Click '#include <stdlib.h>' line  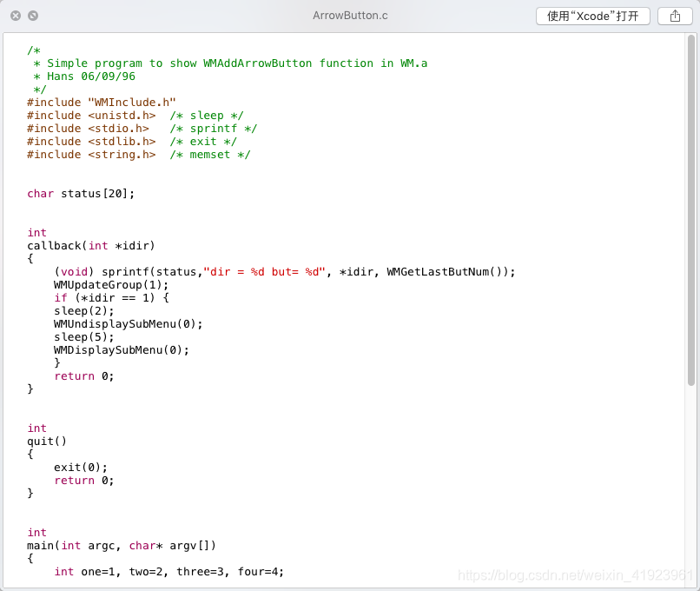pyautogui.click(x=132, y=141)
